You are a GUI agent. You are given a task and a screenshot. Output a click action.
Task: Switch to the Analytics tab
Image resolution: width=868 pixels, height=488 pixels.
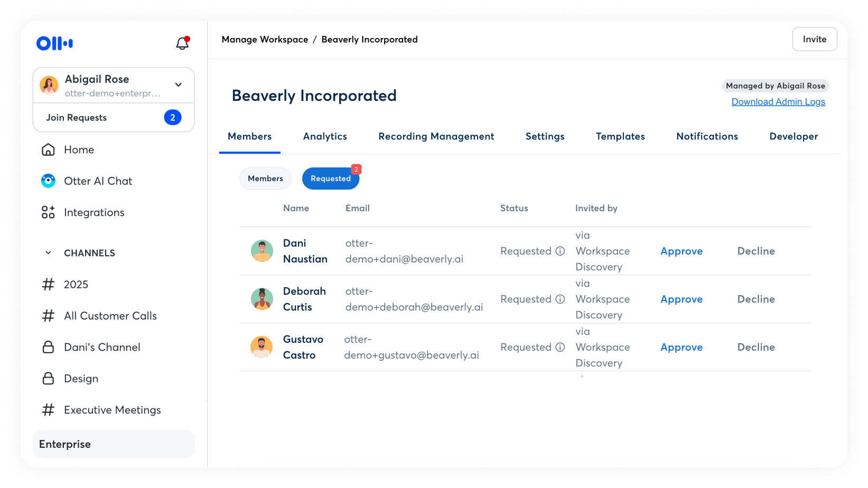point(325,137)
